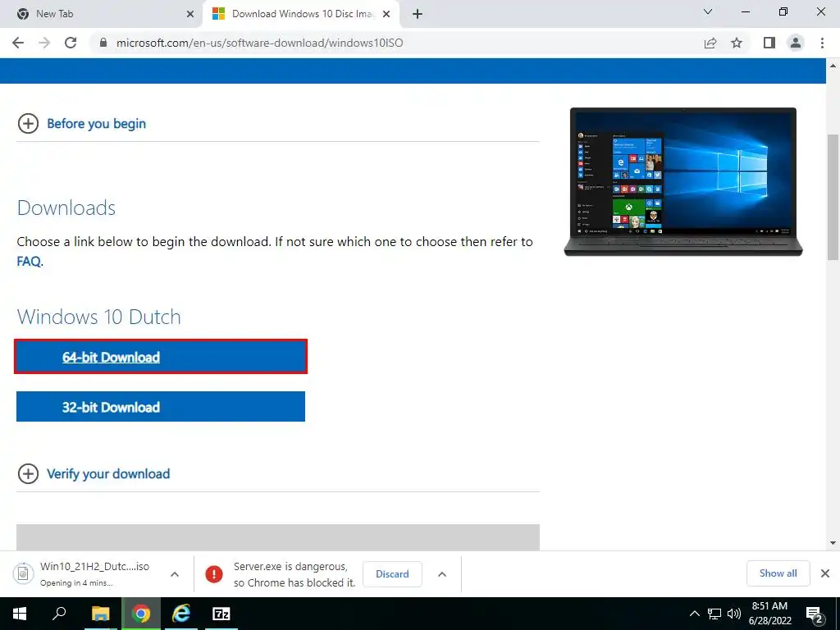Image resolution: width=840 pixels, height=630 pixels.
Task: Click the red Server.exe warning icon
Action: coord(214,574)
